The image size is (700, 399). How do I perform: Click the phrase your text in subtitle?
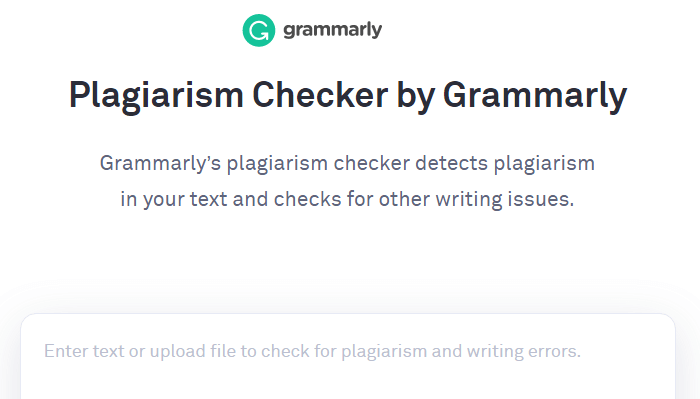coord(185,200)
